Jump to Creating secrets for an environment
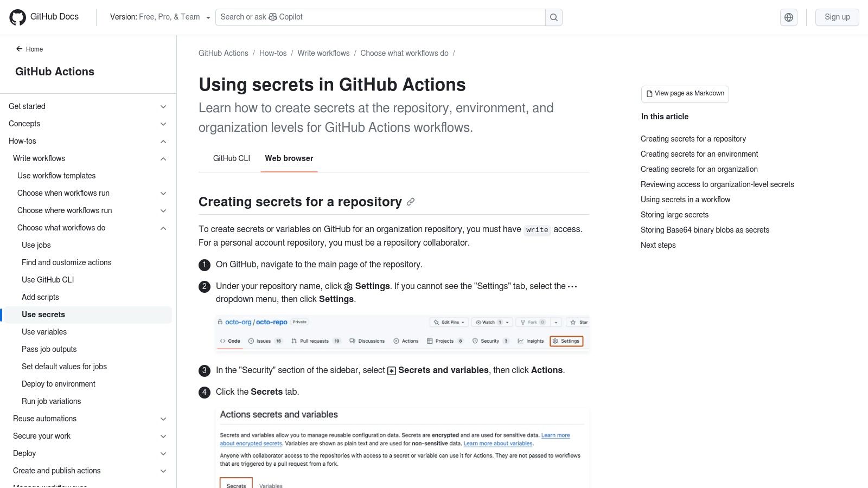This screenshot has height=488, width=868. coord(699,154)
